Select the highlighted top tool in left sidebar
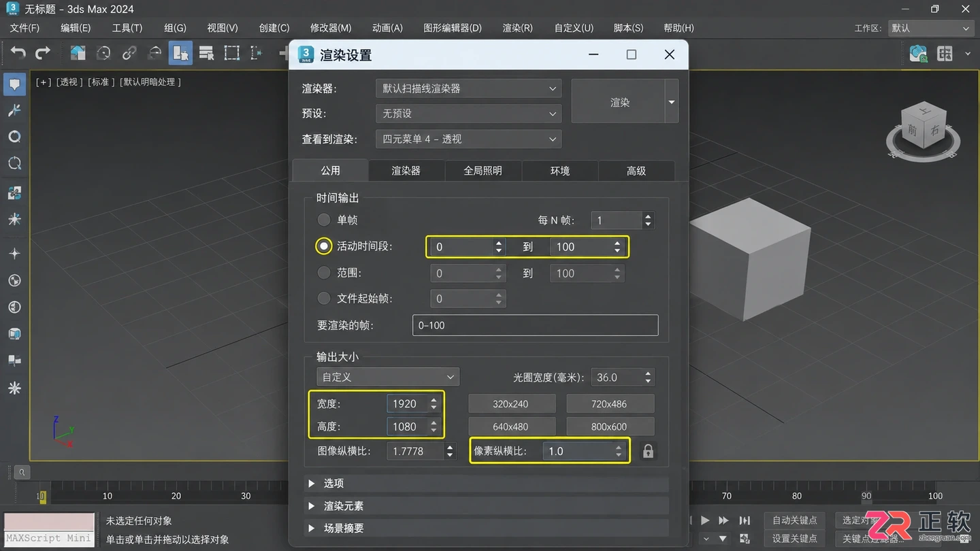 [14, 84]
